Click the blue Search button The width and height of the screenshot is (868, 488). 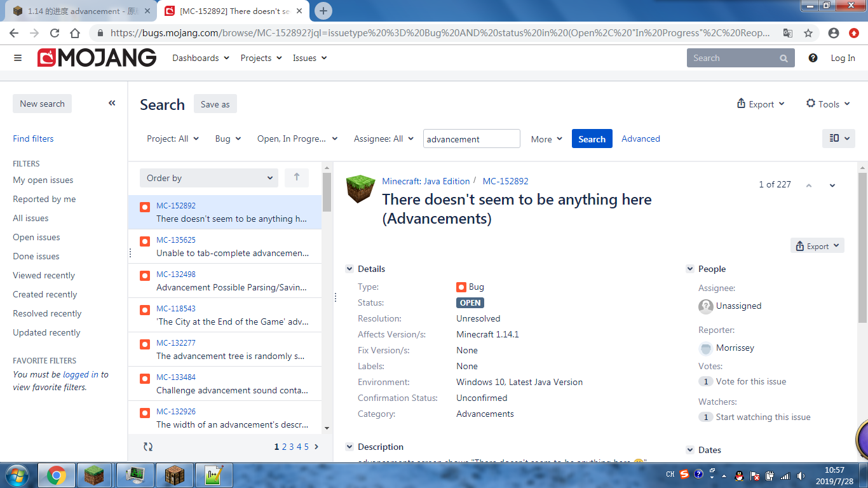point(592,139)
